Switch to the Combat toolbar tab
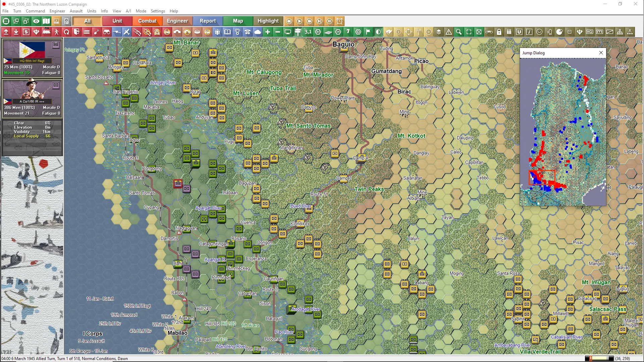 (147, 21)
